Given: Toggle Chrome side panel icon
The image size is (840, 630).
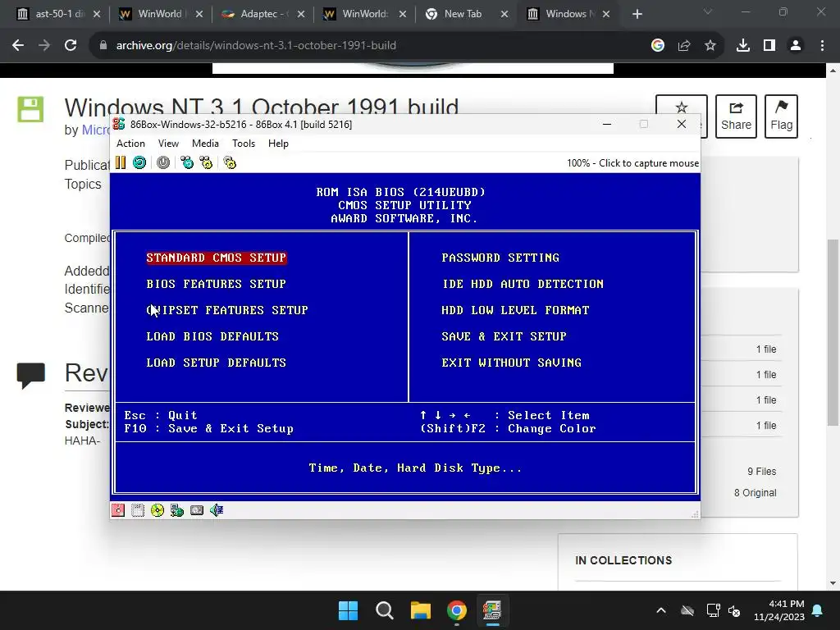Looking at the screenshot, I should point(769,46).
